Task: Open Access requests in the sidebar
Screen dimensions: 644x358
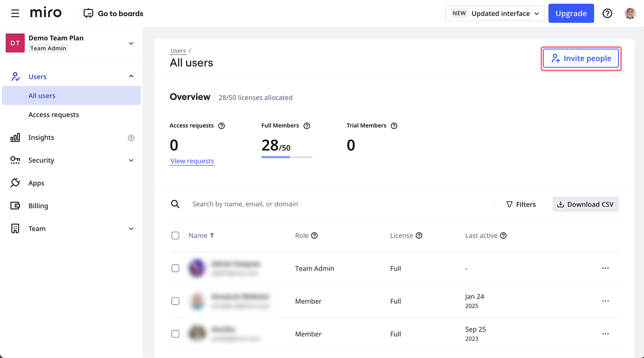Action: pyautogui.click(x=54, y=115)
